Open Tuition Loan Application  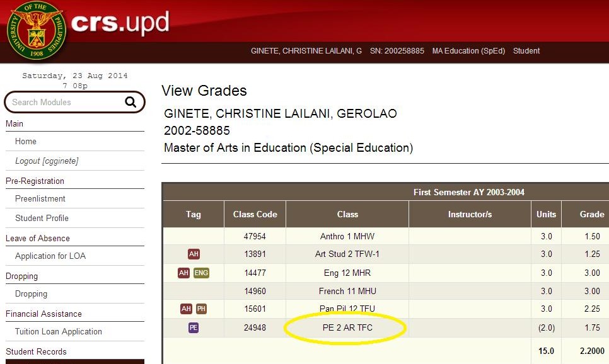[59, 332]
